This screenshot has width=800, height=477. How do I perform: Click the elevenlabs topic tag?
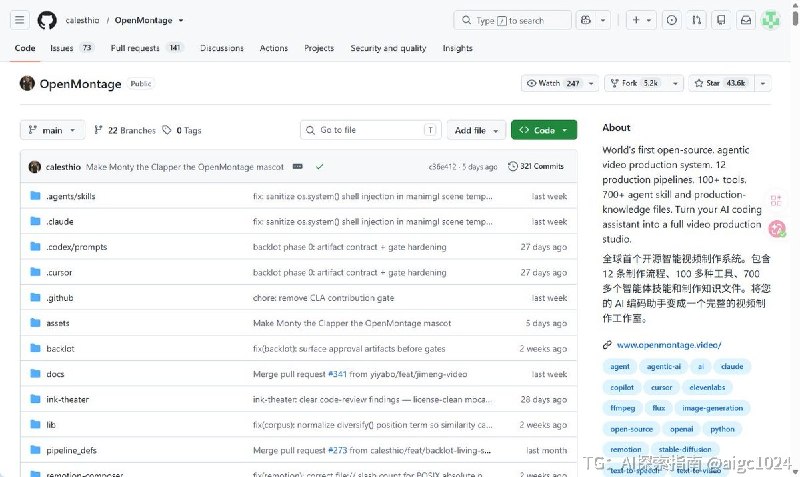pos(707,388)
